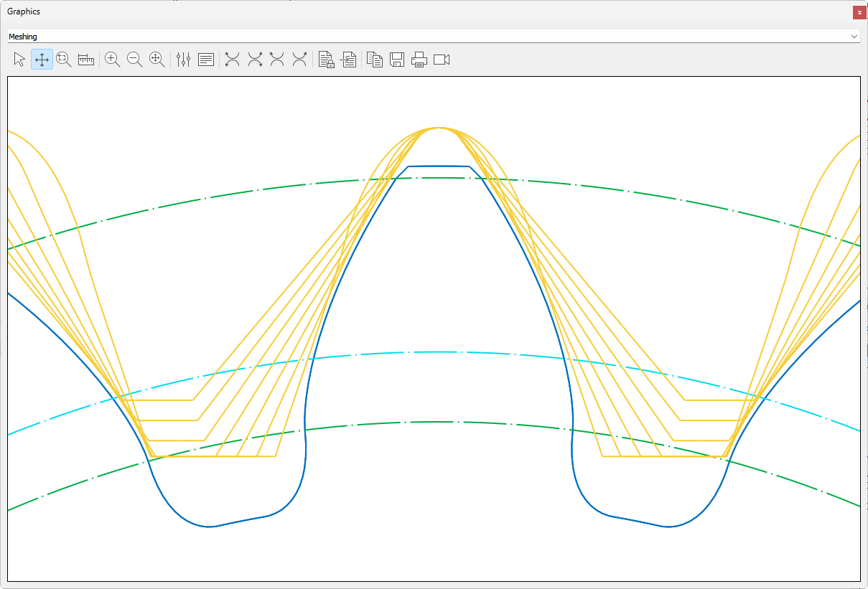Show the text legend lines icon
Screen dimensions: 868x589
[x=206, y=60]
